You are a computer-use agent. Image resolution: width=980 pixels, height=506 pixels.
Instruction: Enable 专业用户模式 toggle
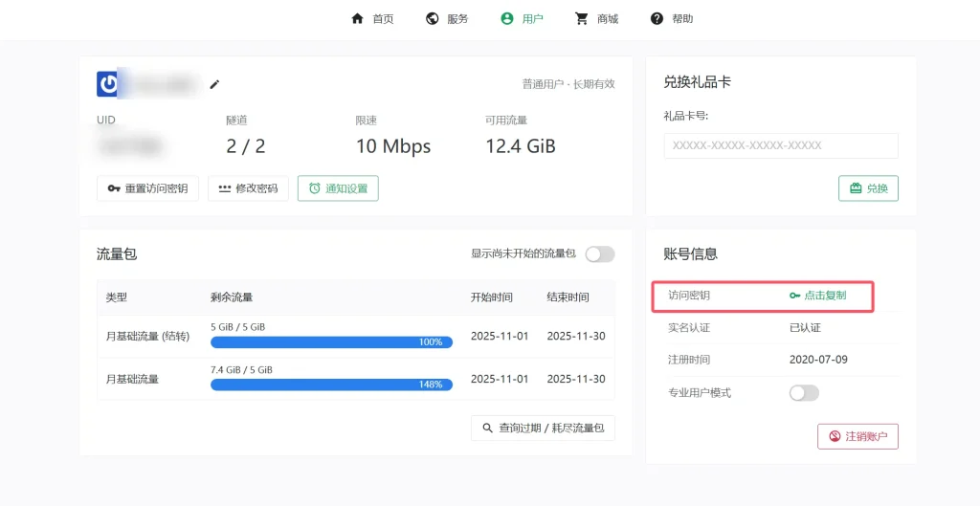(x=804, y=393)
